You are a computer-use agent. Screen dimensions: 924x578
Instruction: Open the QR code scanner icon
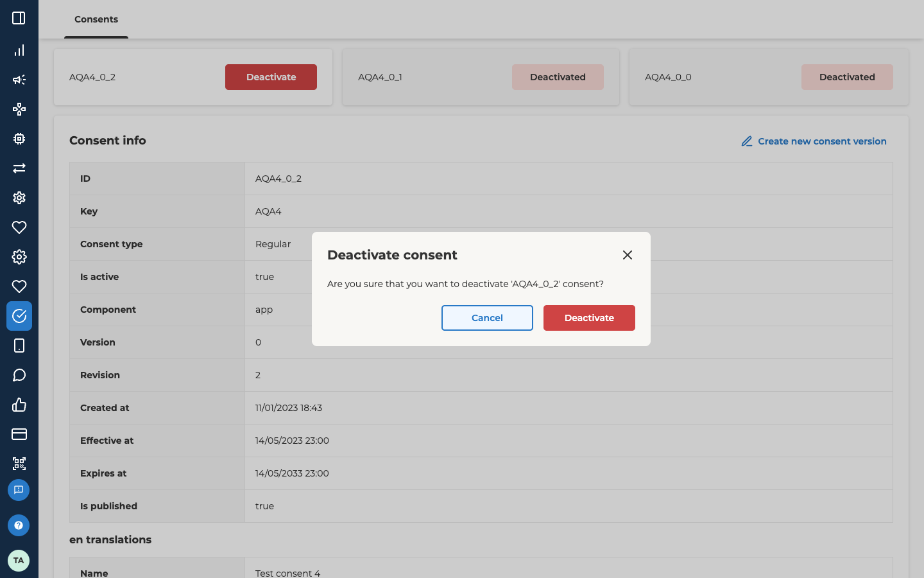(x=19, y=464)
